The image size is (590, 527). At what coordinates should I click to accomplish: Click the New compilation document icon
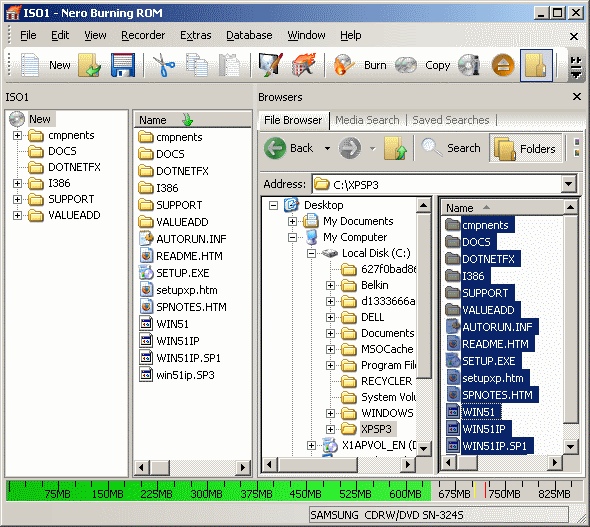[30, 65]
